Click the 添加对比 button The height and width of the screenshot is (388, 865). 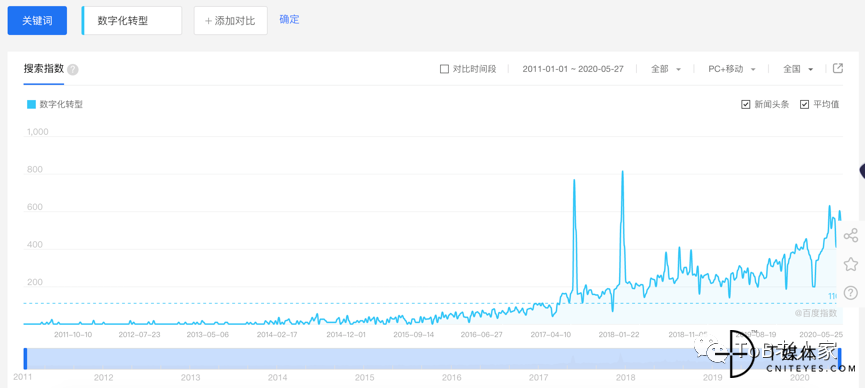(231, 21)
